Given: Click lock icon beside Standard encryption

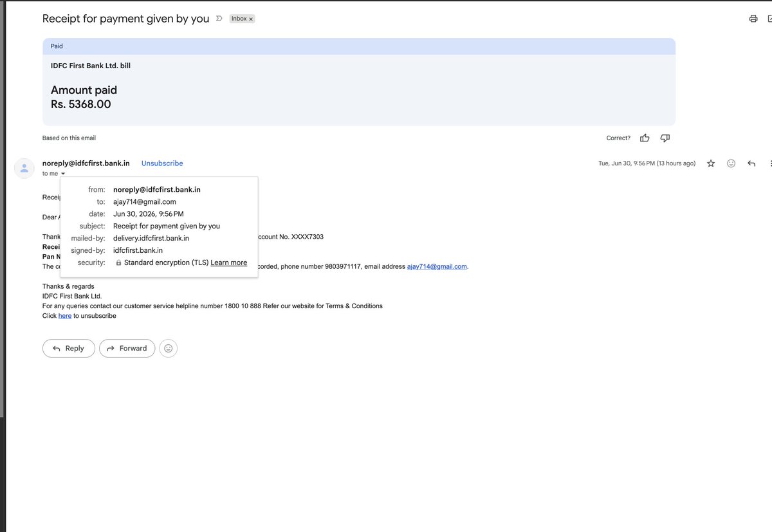Looking at the screenshot, I should (x=118, y=263).
